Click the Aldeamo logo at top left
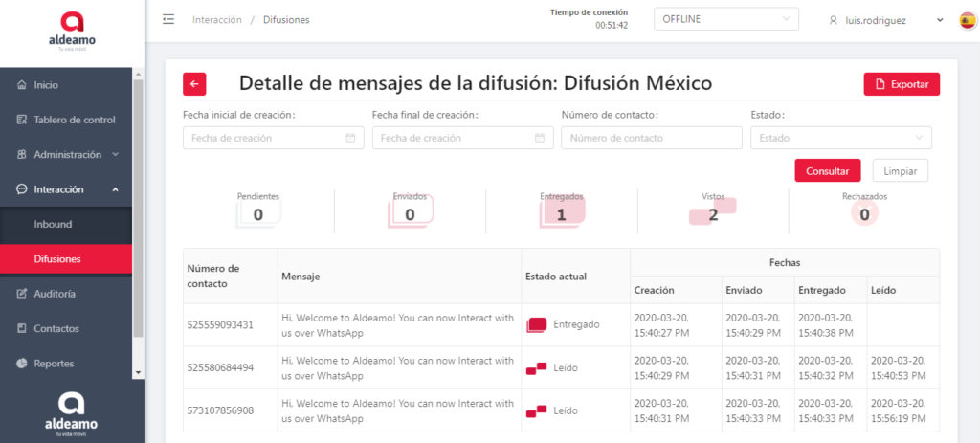 click(72, 31)
